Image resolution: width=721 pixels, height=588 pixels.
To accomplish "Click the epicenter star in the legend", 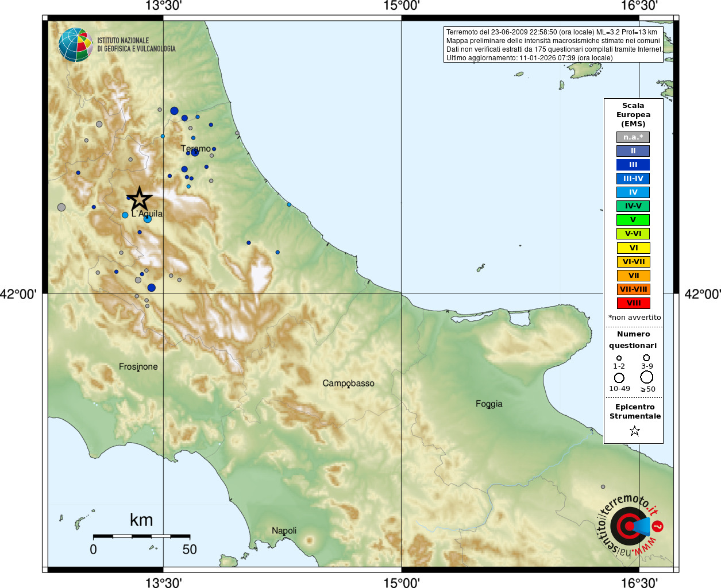I will click(634, 431).
